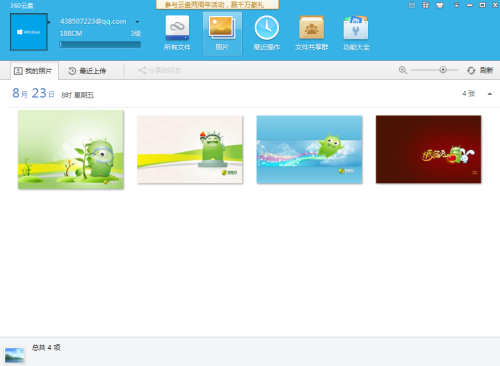Click the grid apps icon in title bar
This screenshot has width=500, height=366.
pyautogui.click(x=426, y=5)
